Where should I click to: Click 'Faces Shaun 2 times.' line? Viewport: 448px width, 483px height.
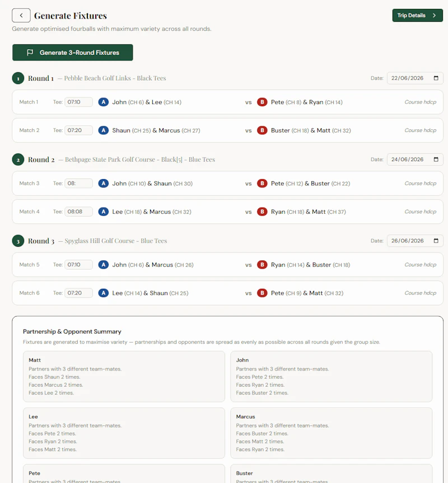(x=54, y=377)
